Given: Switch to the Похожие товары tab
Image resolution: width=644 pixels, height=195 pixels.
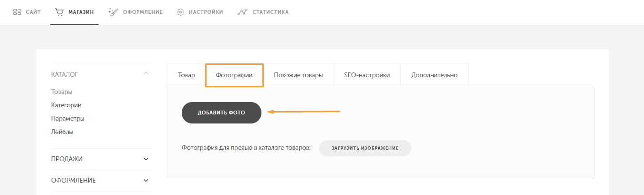Looking at the screenshot, I should coord(298,75).
